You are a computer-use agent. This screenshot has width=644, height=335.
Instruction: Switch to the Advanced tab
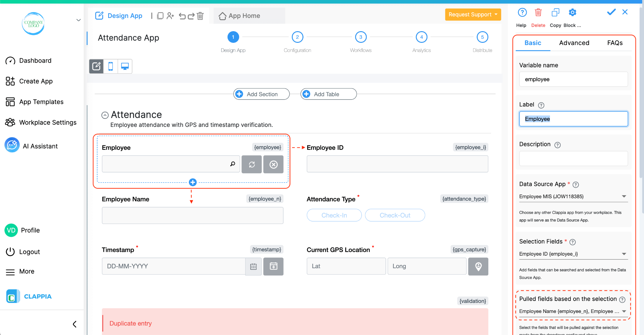574,43
